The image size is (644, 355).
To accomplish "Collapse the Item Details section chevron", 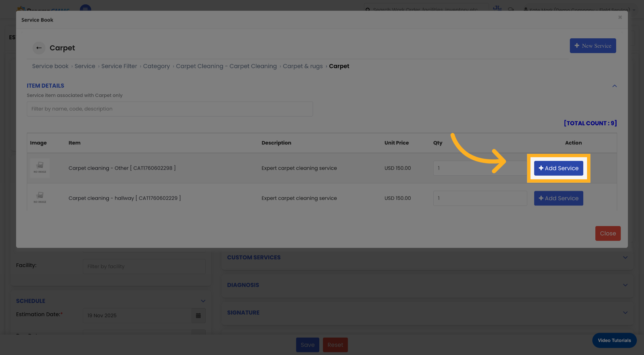I will (614, 86).
